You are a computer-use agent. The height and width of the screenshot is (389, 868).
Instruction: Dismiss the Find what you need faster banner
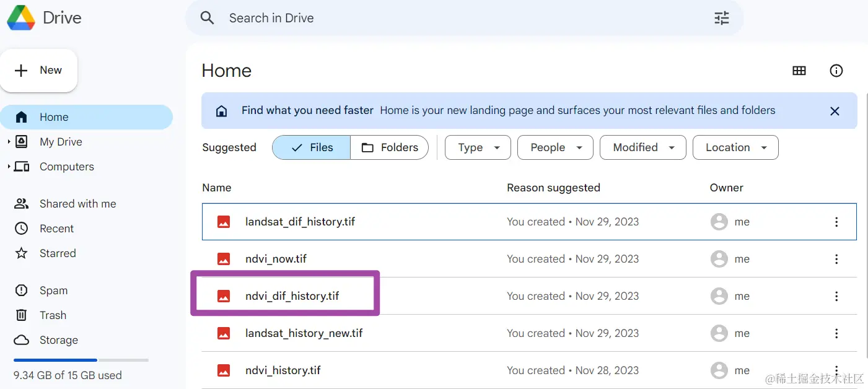point(835,111)
